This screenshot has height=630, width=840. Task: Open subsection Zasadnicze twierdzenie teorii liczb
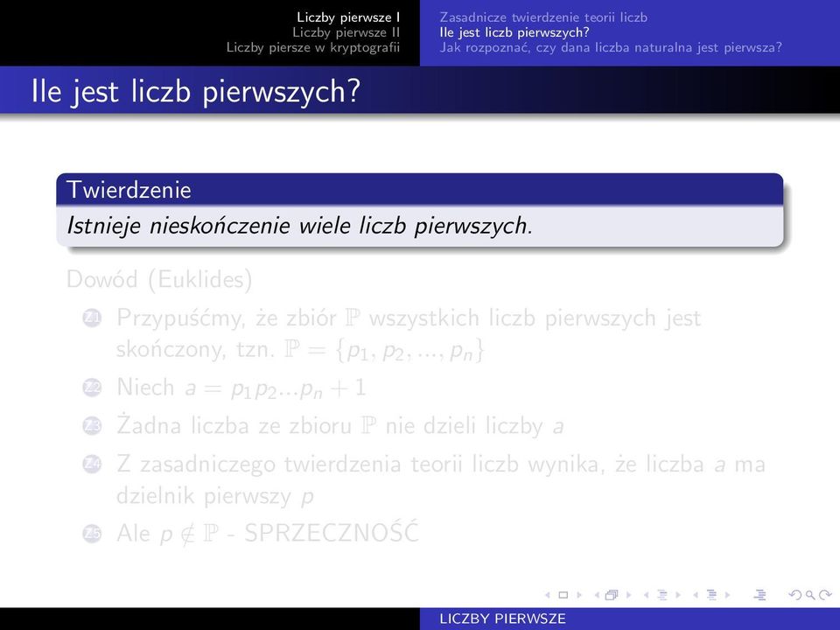543,17
